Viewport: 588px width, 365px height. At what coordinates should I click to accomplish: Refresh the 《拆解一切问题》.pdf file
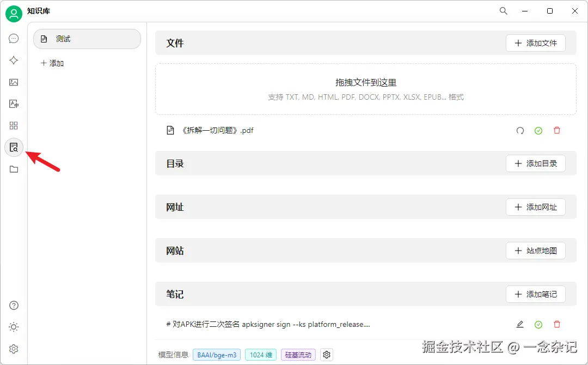520,131
